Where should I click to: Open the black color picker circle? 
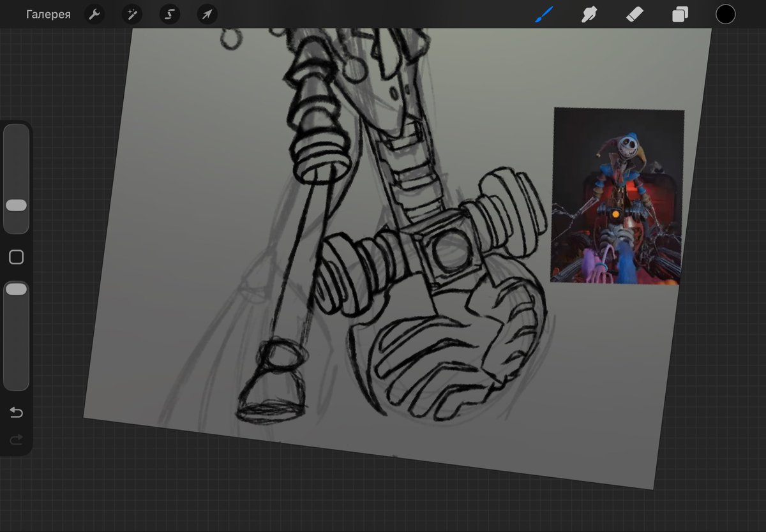pyautogui.click(x=726, y=14)
